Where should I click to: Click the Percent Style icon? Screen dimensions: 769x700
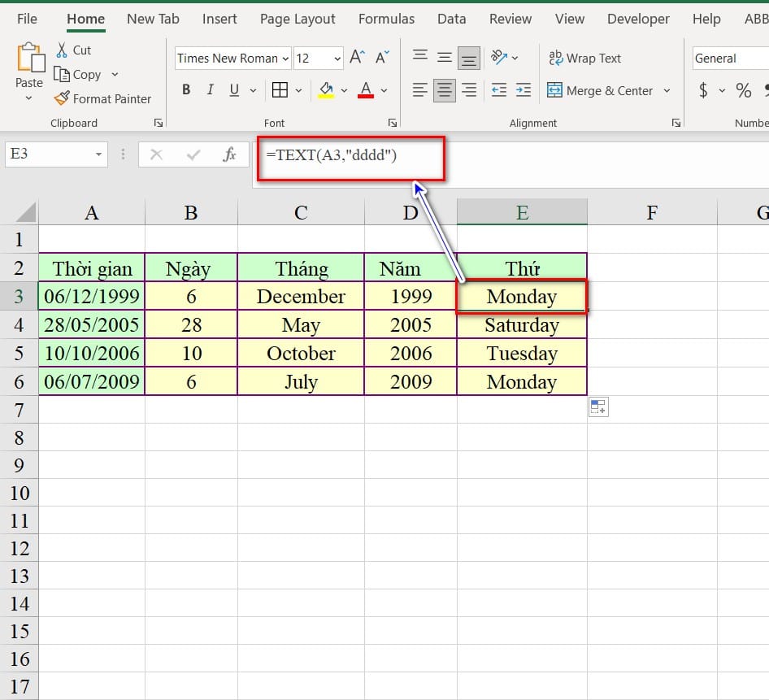coord(743,90)
